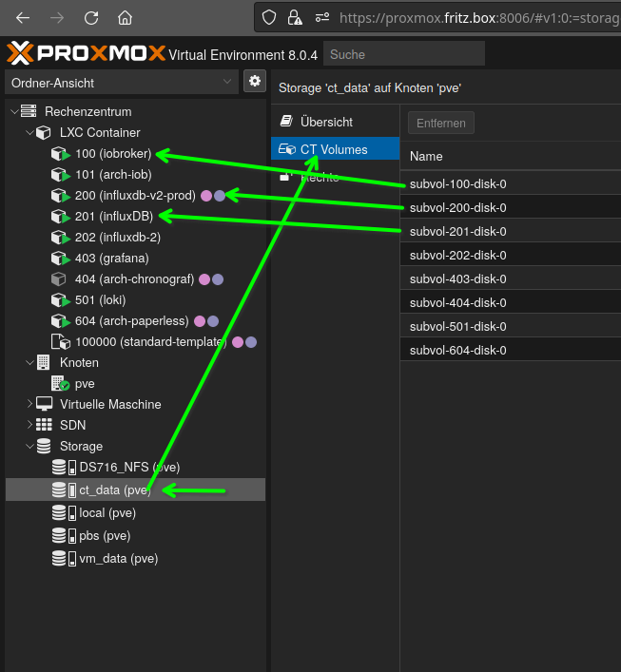The height and width of the screenshot is (672, 621).
Task: Click container icon of 101 (arch-iob)
Action: [x=60, y=175]
